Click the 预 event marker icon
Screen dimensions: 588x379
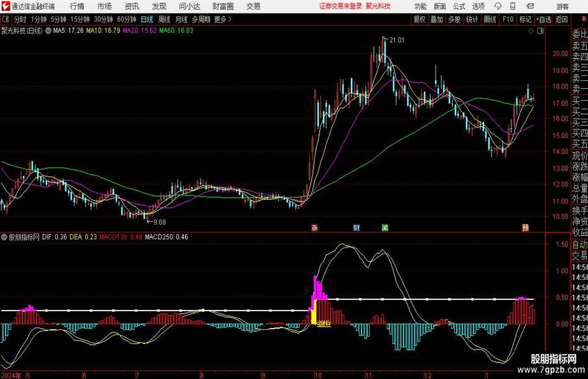pyautogui.click(x=525, y=227)
